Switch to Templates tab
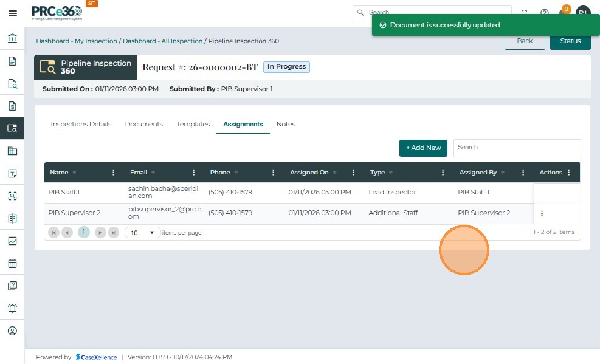Viewport: 600px width, 364px height. pyautogui.click(x=193, y=124)
